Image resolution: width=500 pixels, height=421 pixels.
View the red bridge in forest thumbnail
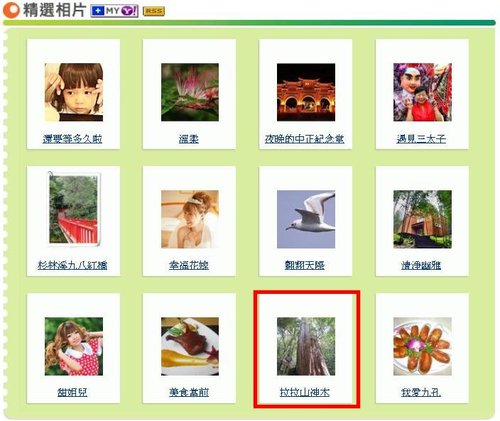(x=74, y=209)
